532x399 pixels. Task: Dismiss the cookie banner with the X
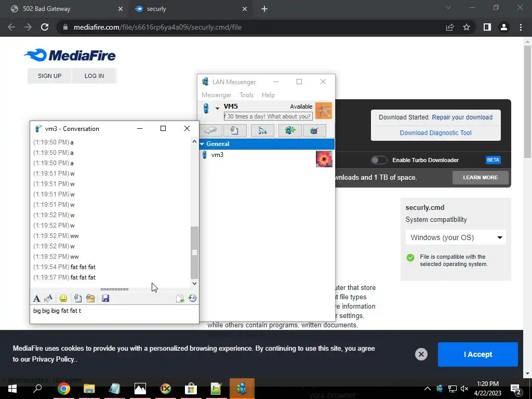point(421,354)
